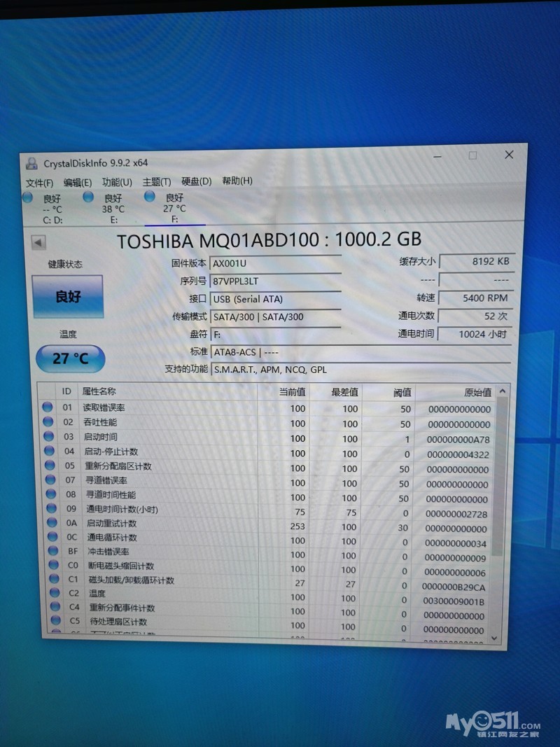Select the F: disk at 27 °C
Viewport: 560px width, 747px height.
(167, 208)
